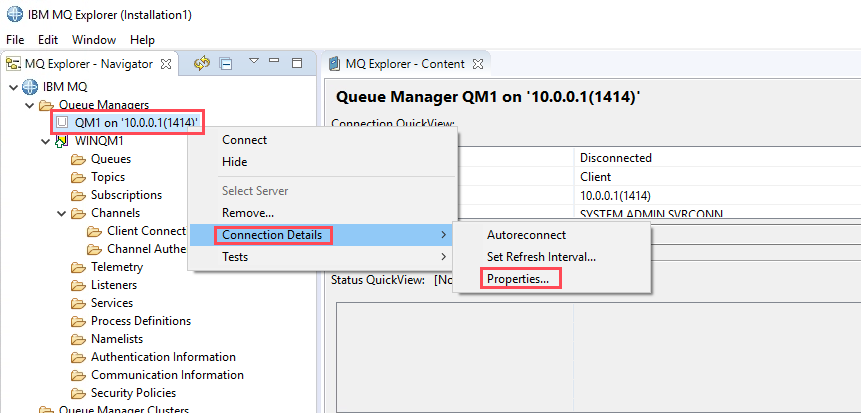Open the Window menu
861x413 pixels.
click(94, 40)
